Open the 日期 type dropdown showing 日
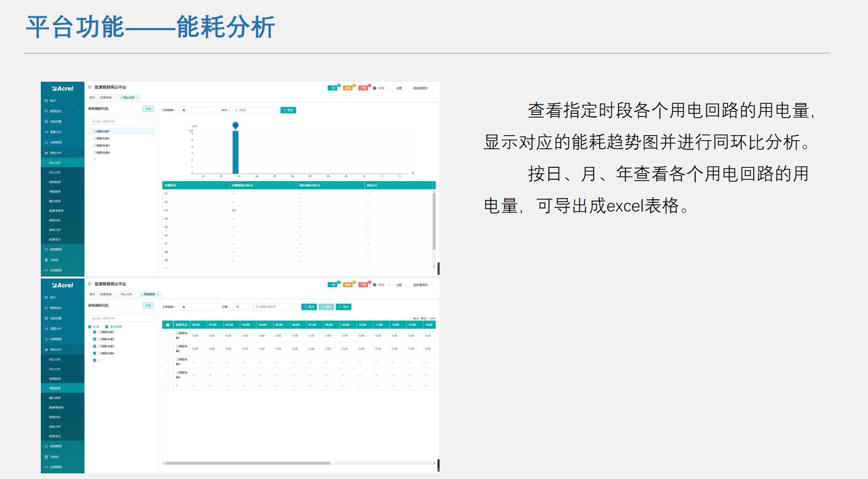Viewport: 868px width, 479px height. (x=243, y=307)
